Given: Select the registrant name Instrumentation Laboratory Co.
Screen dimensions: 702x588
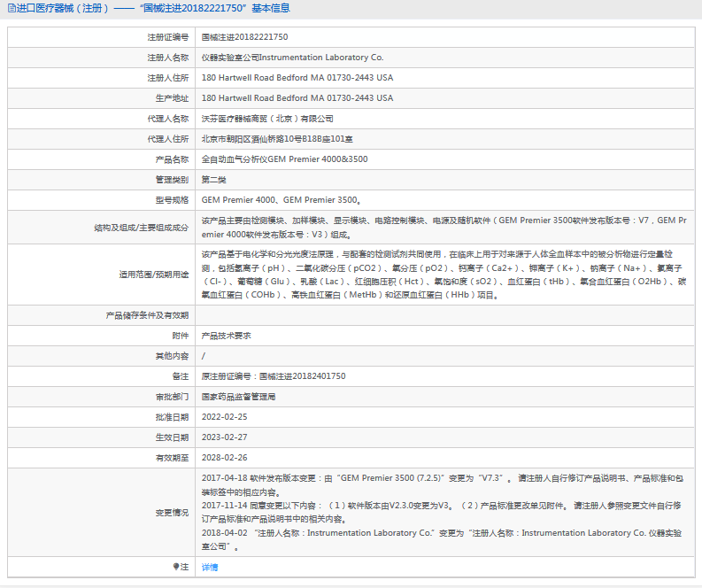Looking at the screenshot, I should [x=321, y=58].
